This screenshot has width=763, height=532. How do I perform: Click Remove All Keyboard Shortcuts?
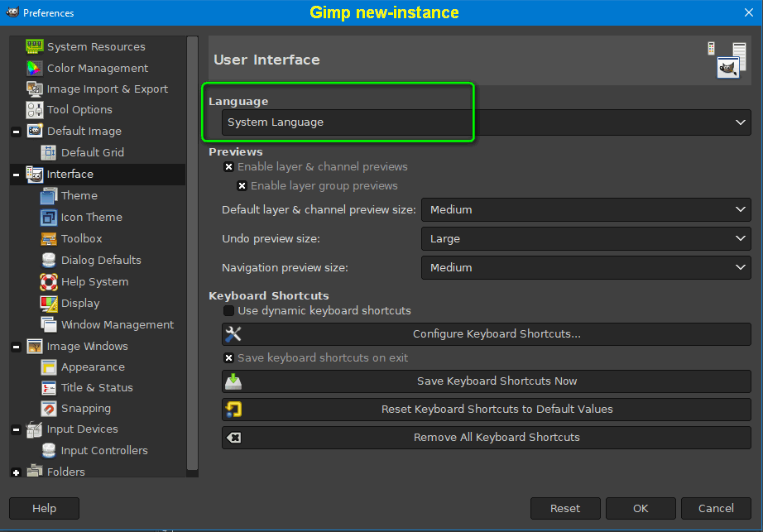(486, 438)
